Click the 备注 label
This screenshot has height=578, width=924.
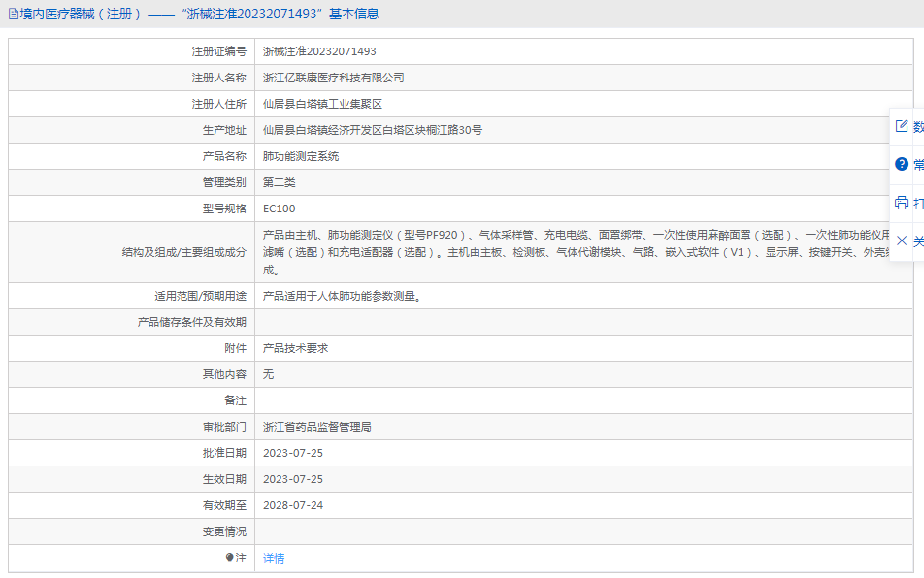tap(235, 401)
